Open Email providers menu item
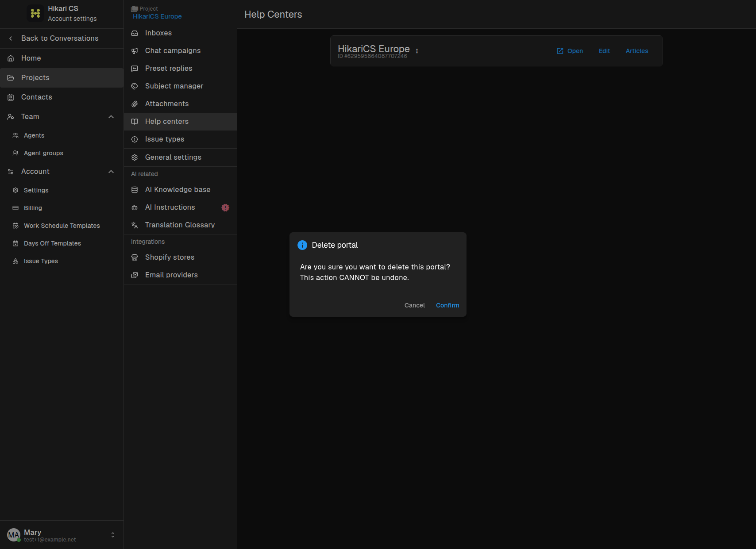 click(180, 275)
